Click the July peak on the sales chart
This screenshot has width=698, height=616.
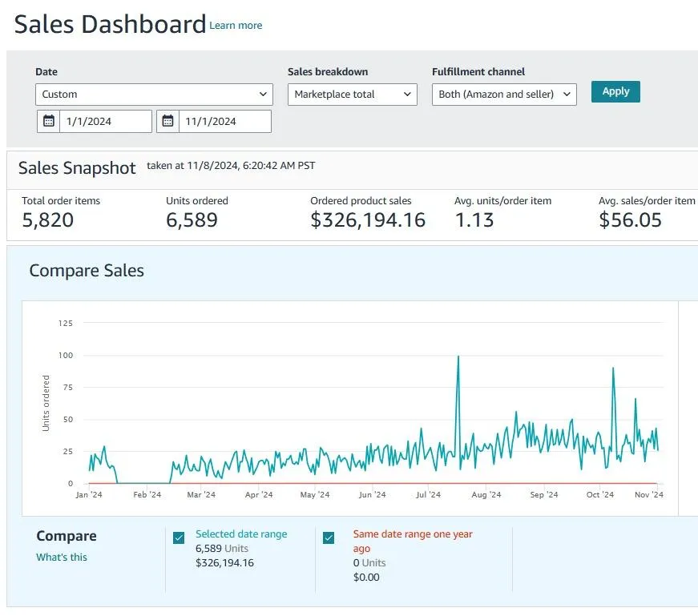click(458, 356)
